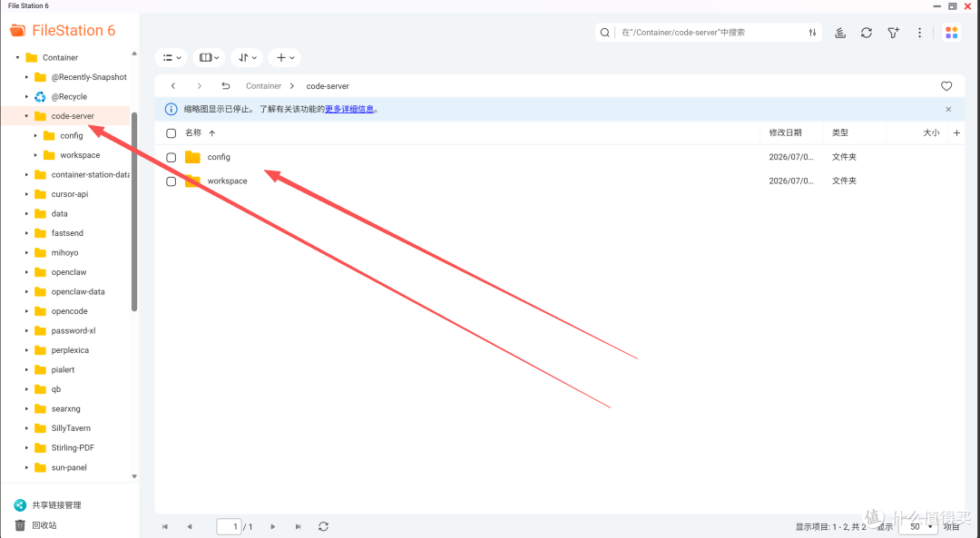
Task: Select @Recently-Snapshot in tree
Action: click(x=89, y=77)
